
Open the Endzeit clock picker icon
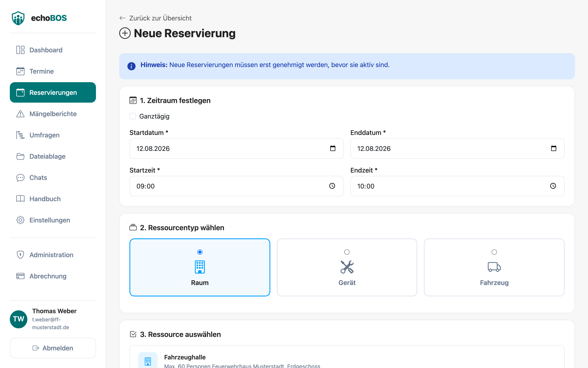pyautogui.click(x=553, y=186)
